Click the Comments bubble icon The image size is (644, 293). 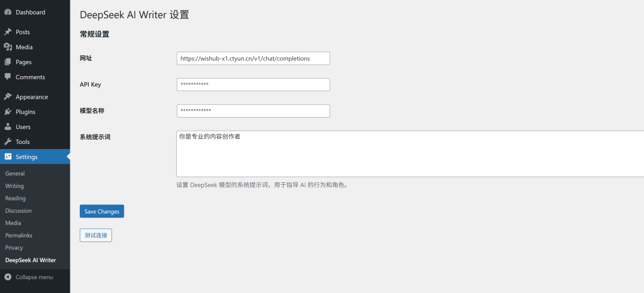(x=8, y=77)
